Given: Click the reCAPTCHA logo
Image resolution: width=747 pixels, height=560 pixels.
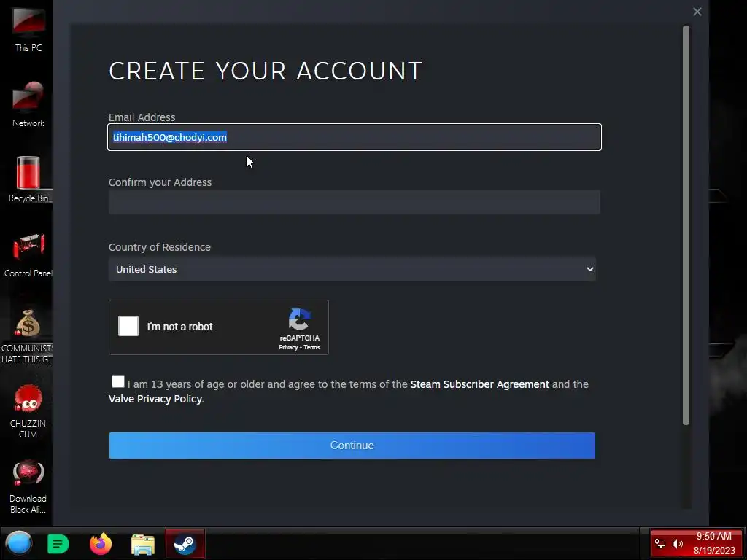Looking at the screenshot, I should coord(299,319).
